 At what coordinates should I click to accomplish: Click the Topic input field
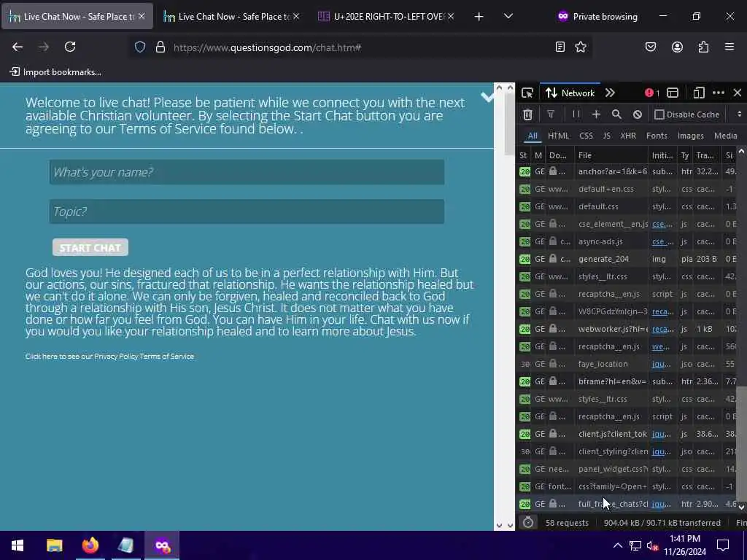tap(247, 211)
